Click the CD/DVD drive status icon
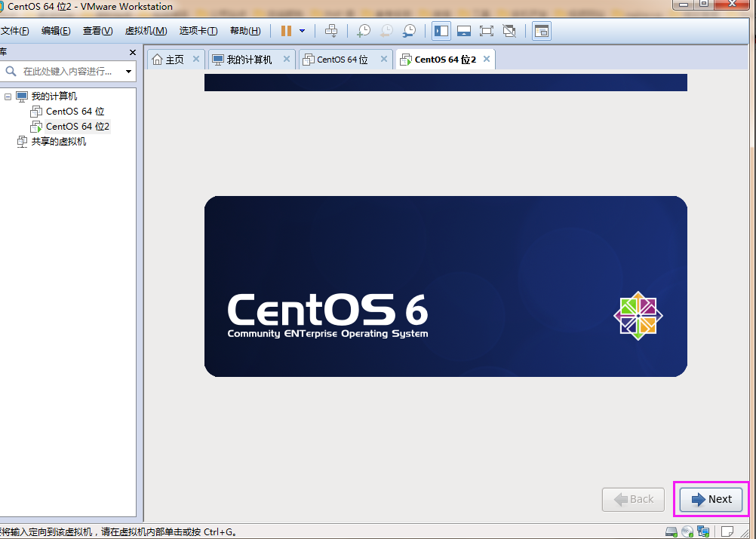Image resolution: width=756 pixels, height=539 pixels. pyautogui.click(x=687, y=531)
